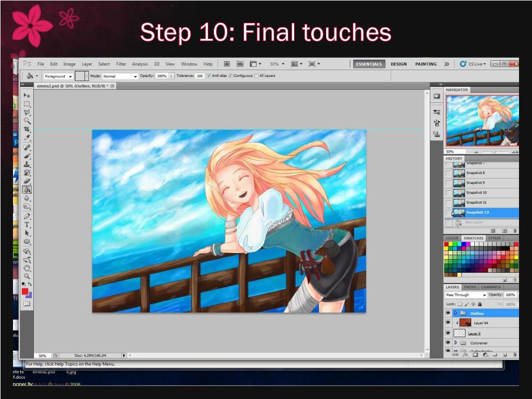
Task: Open the Filter menu
Action: [x=121, y=64]
